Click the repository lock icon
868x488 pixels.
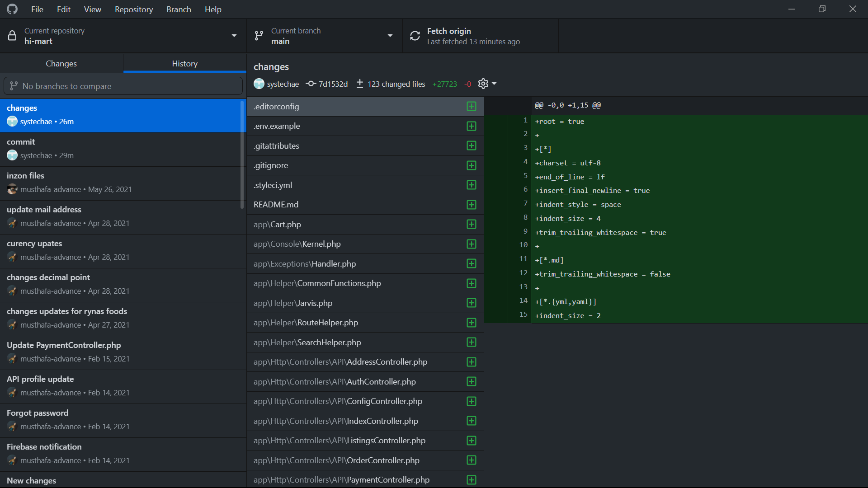(x=12, y=36)
